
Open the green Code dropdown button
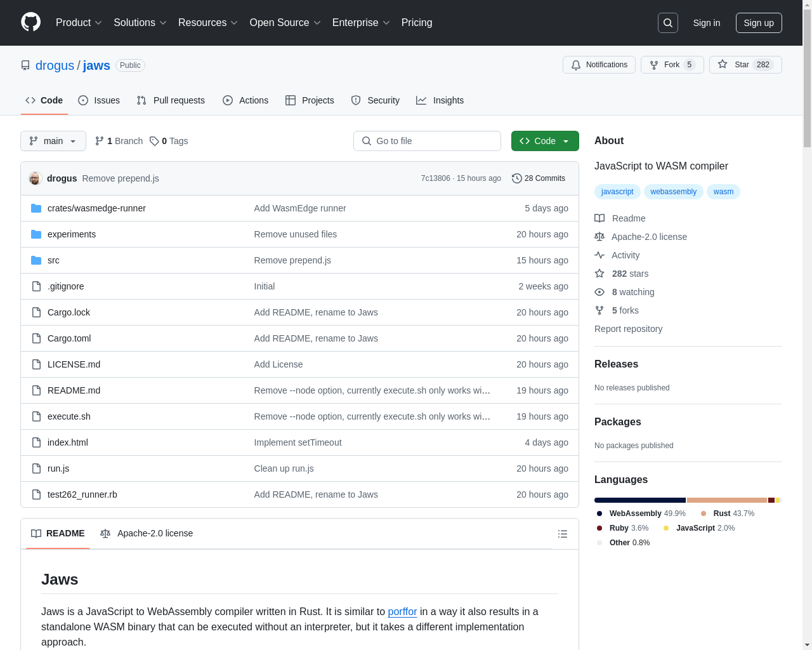[x=545, y=141]
